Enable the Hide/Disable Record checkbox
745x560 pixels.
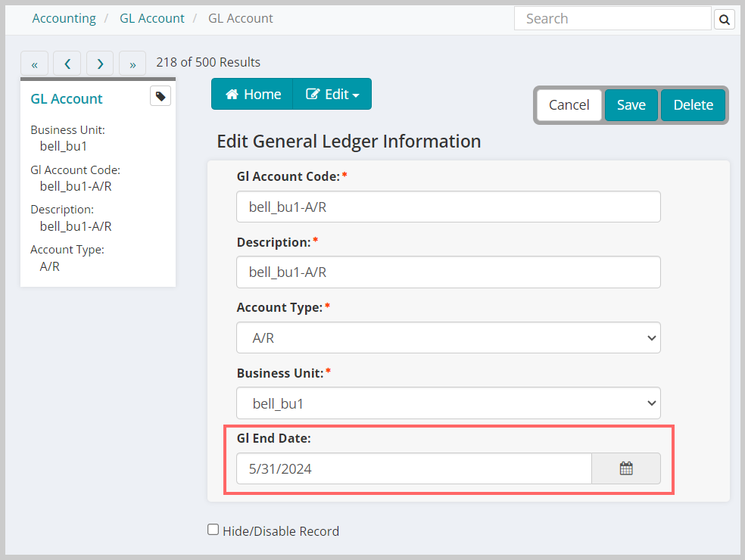(213, 529)
